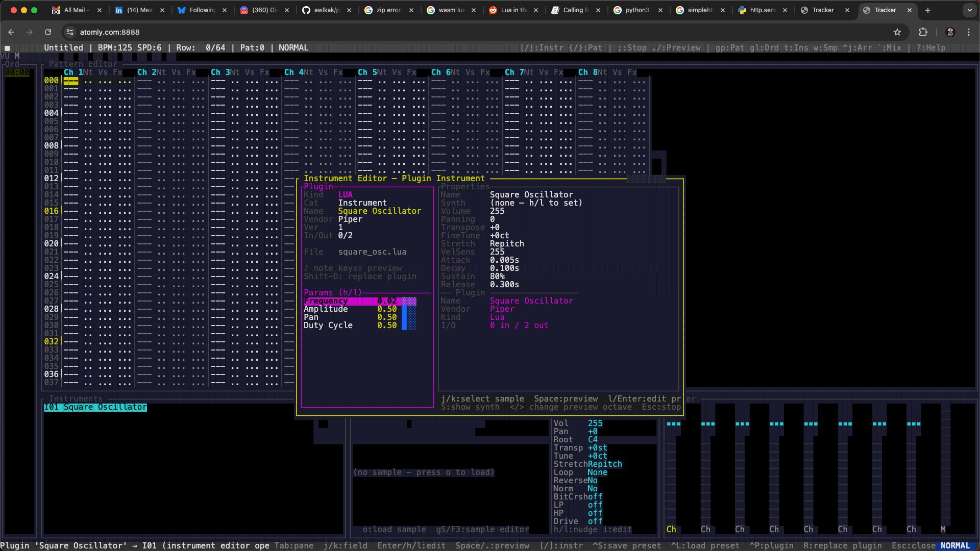Screen dimensions: 980x551
Task: Open the browser tab list chevron
Action: pyautogui.click(x=970, y=10)
